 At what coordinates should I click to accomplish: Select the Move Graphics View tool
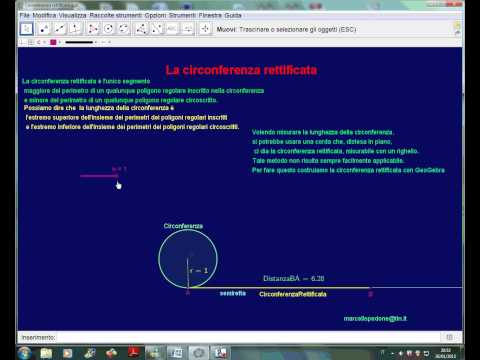pos(205,29)
